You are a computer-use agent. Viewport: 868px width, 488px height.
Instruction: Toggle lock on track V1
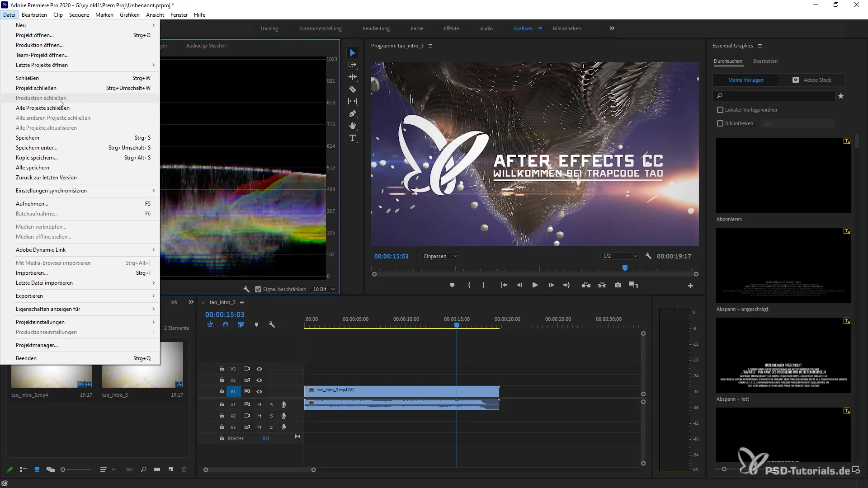(x=222, y=391)
